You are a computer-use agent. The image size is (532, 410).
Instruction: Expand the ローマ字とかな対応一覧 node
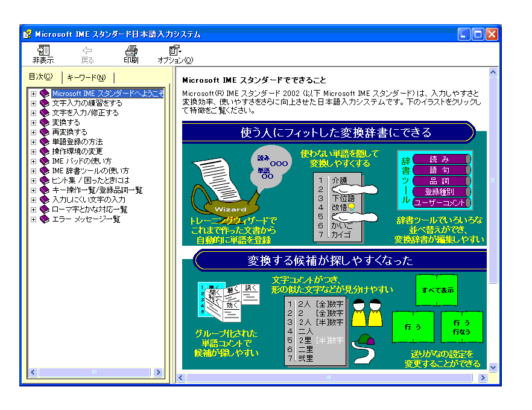(x=33, y=210)
